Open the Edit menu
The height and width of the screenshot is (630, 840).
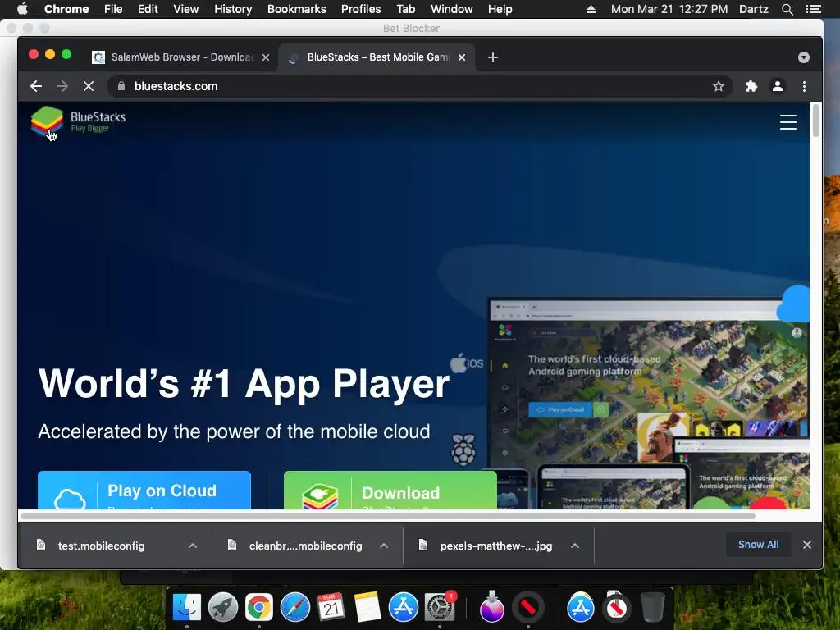coord(148,9)
